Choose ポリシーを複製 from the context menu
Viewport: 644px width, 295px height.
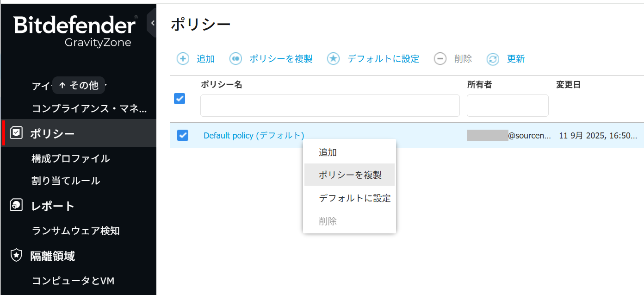click(350, 175)
